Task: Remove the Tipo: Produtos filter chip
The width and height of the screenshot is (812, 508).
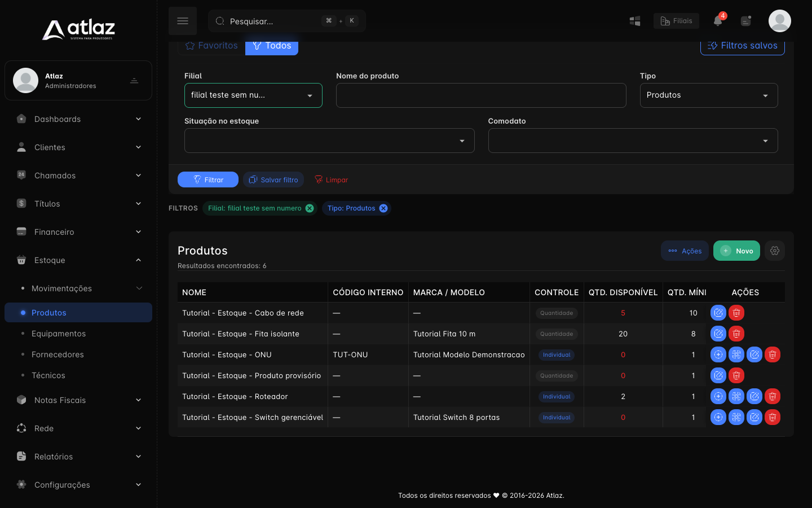Action: pos(383,208)
